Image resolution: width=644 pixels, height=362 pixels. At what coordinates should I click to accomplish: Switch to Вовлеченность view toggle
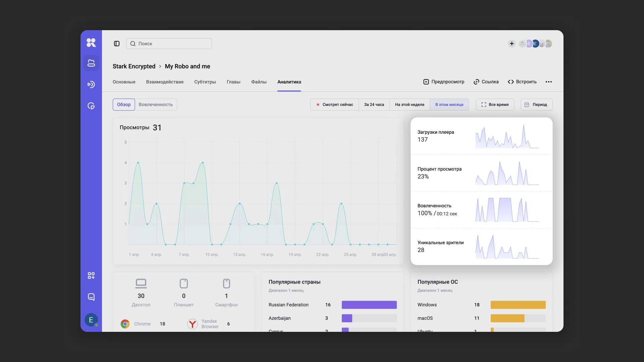pyautogui.click(x=156, y=105)
